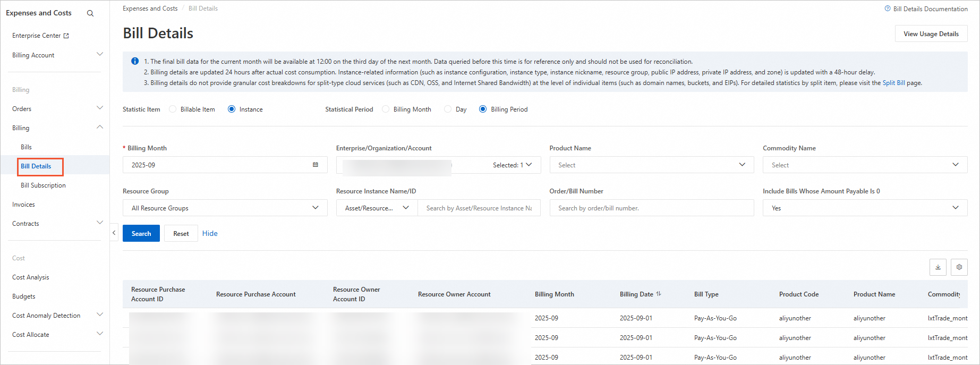Viewport: 980px width, 365px height.
Task: Select the Billing Month statistical period radio
Action: pos(386,109)
